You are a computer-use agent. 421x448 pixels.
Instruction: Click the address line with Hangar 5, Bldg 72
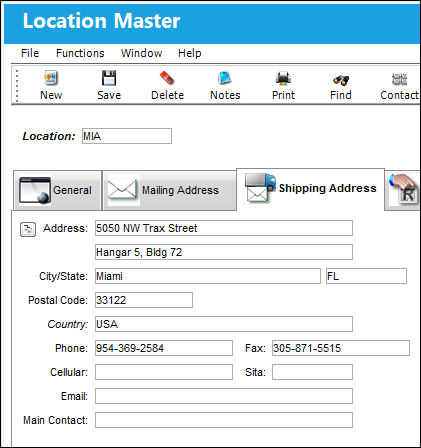[x=224, y=252]
